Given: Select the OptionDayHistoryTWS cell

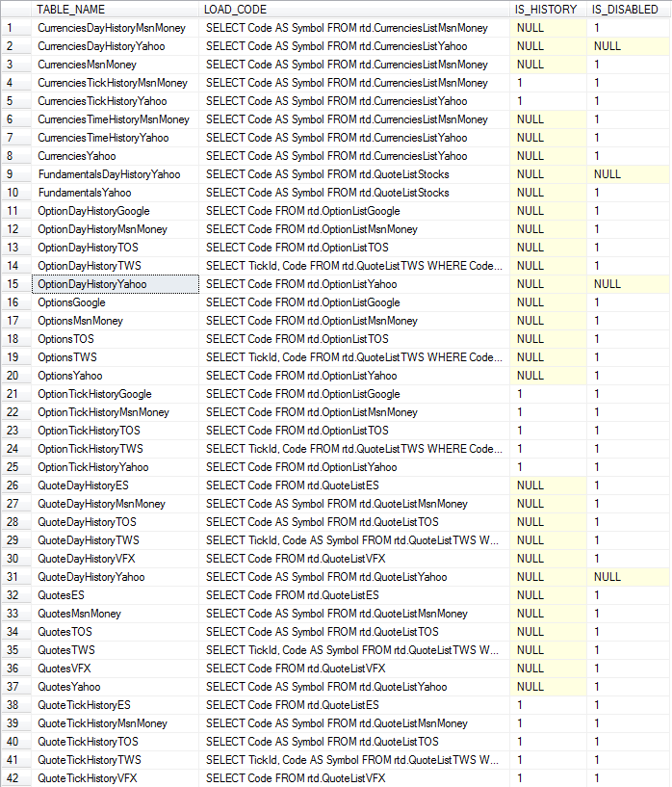Looking at the screenshot, I should coord(116,266).
